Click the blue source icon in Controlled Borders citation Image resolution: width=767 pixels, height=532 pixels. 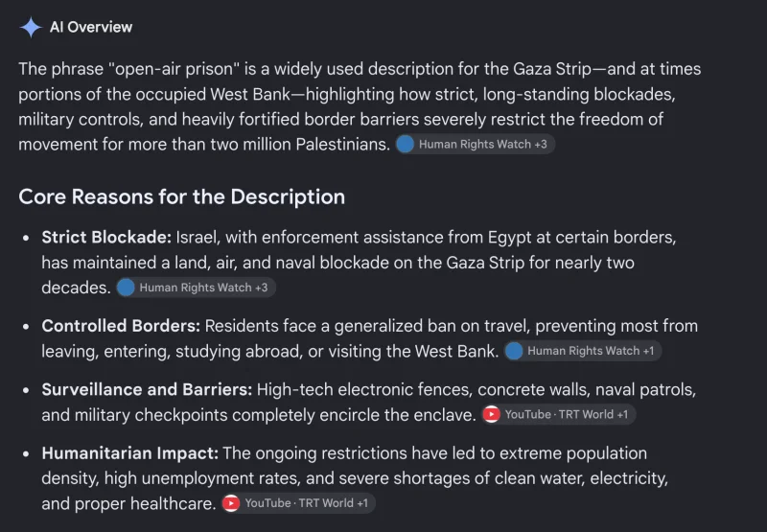(514, 351)
